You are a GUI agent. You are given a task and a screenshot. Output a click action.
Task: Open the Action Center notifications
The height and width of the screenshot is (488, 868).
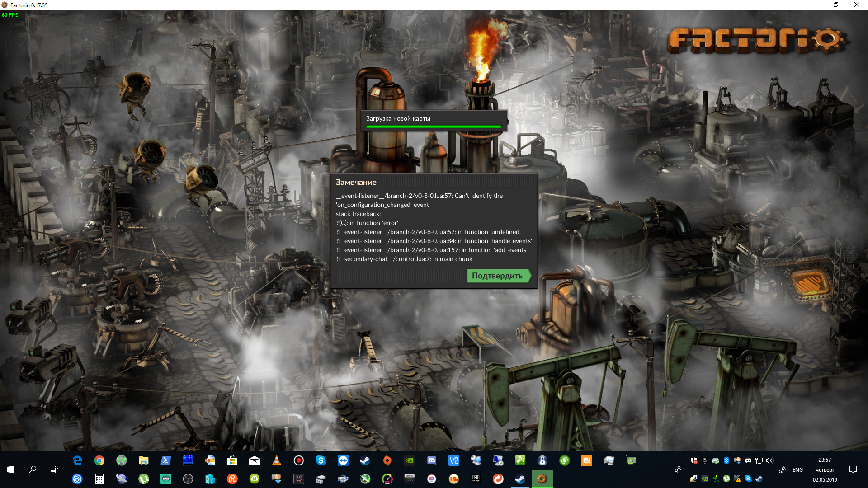(853, 470)
